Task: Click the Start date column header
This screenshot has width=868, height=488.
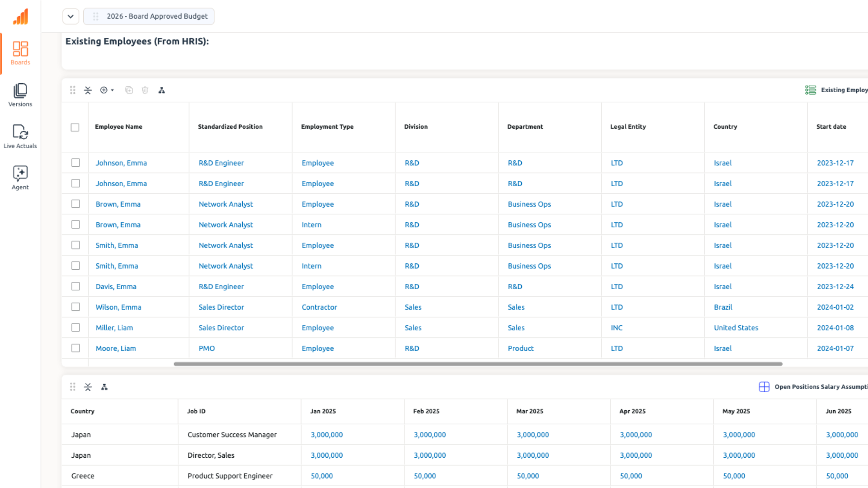Action: point(831,127)
